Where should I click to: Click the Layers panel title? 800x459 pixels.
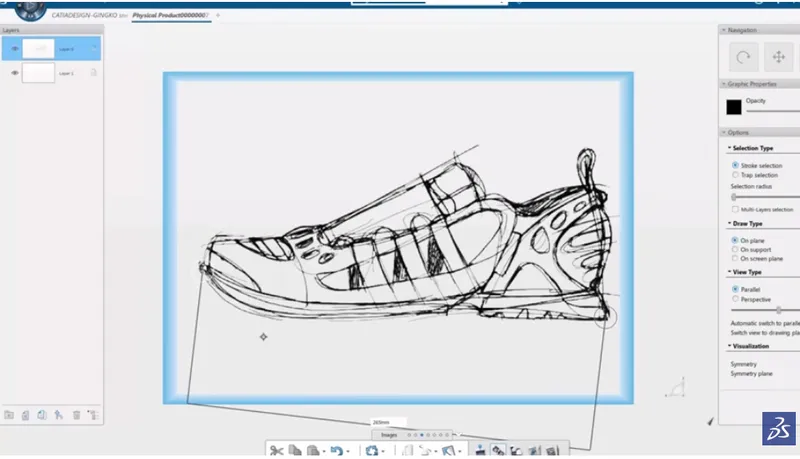11,30
